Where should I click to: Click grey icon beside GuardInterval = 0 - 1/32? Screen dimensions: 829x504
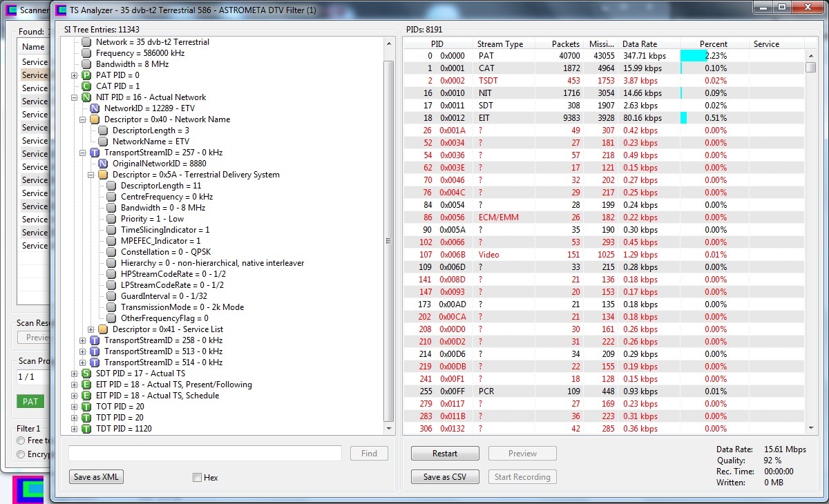(111, 296)
